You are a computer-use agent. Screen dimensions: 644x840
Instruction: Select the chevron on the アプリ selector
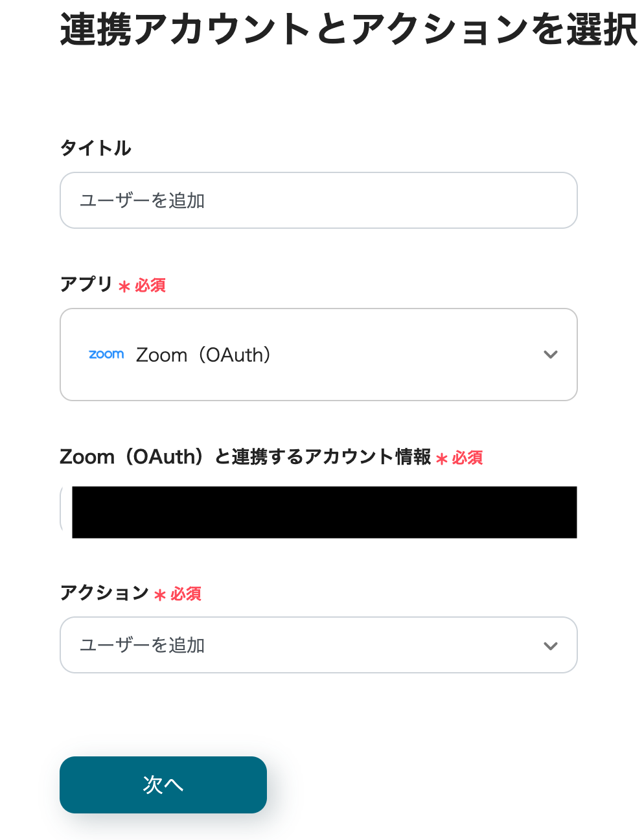(550, 355)
